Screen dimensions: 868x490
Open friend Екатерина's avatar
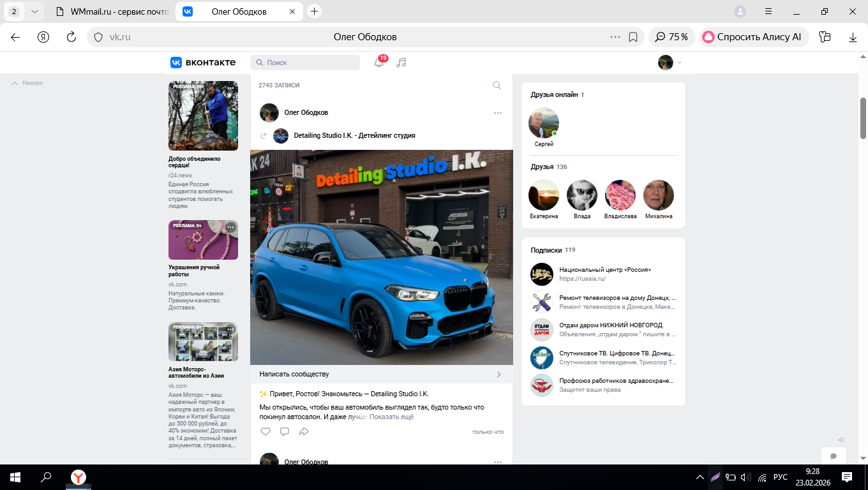click(544, 195)
